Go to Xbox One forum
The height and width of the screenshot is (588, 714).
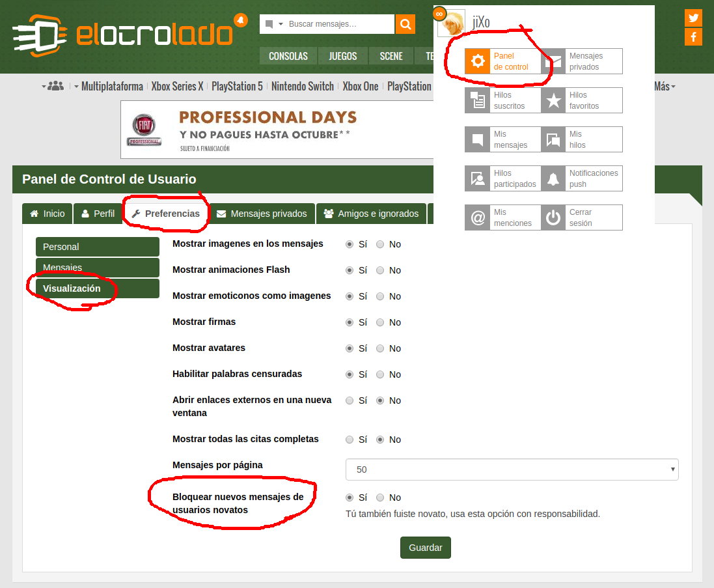click(x=360, y=86)
